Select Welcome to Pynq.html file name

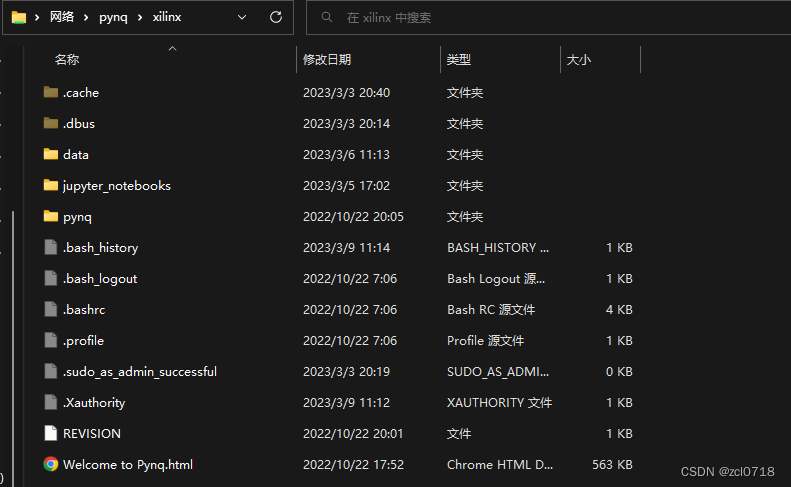click(128, 465)
